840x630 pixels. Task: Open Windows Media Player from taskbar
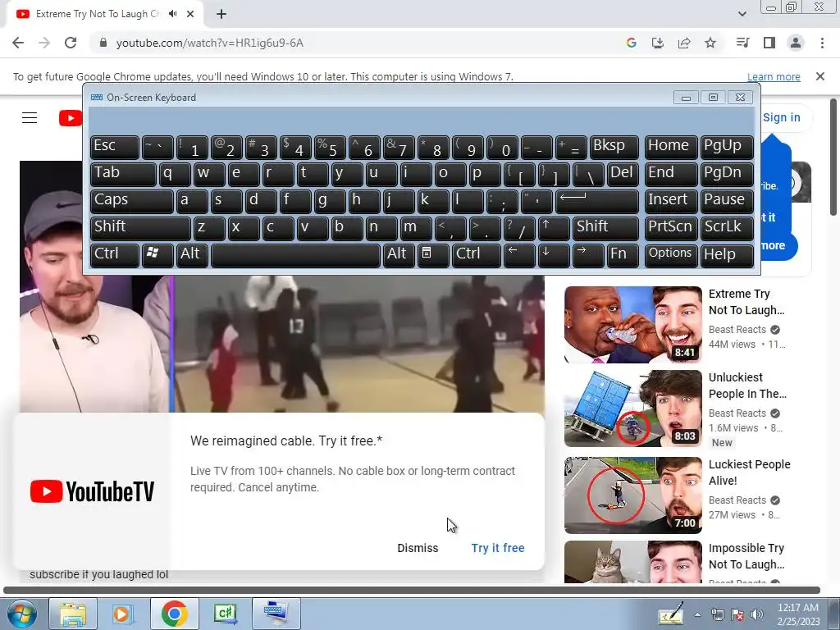tap(123, 614)
